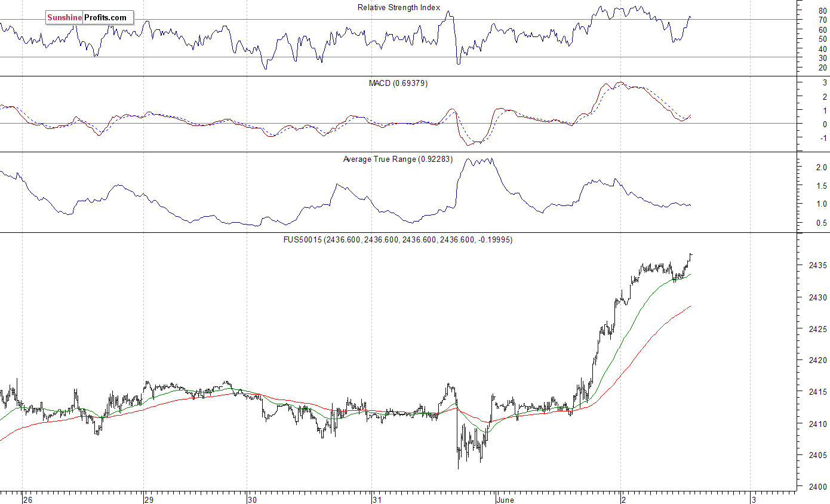Click the MACD (0.69379) panel title
The image size is (830, 504).
coord(398,84)
